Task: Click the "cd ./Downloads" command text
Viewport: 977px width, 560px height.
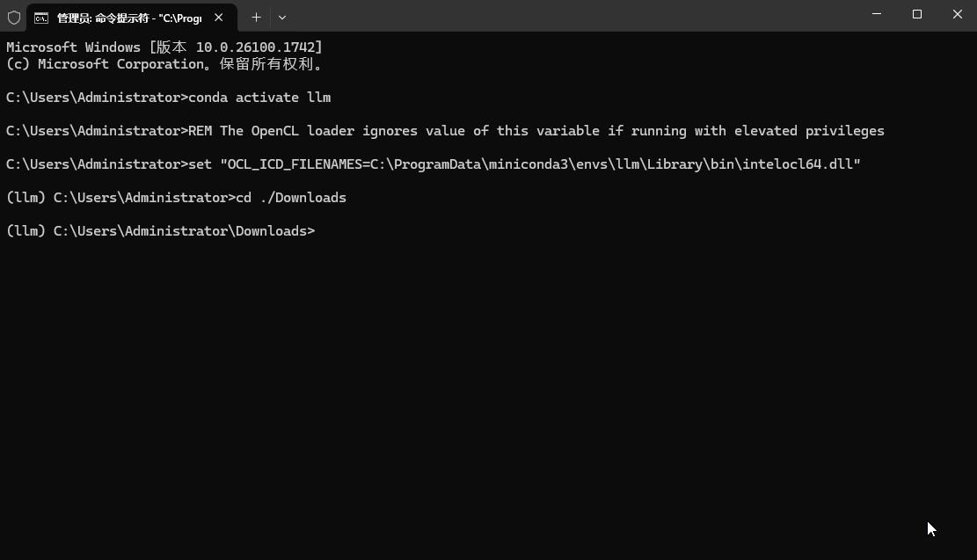Action: point(291,198)
